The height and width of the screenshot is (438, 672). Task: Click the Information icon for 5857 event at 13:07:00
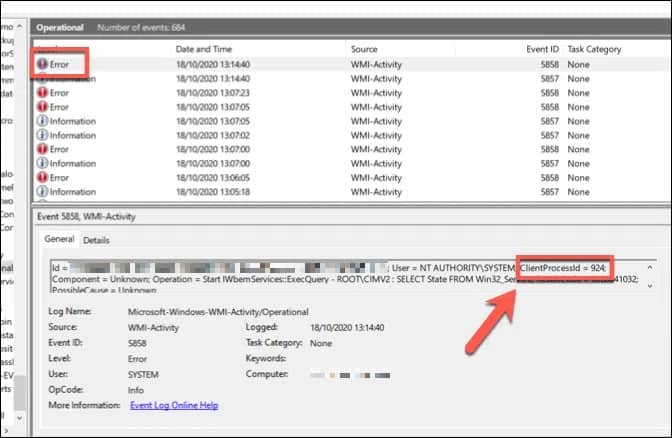coord(42,163)
